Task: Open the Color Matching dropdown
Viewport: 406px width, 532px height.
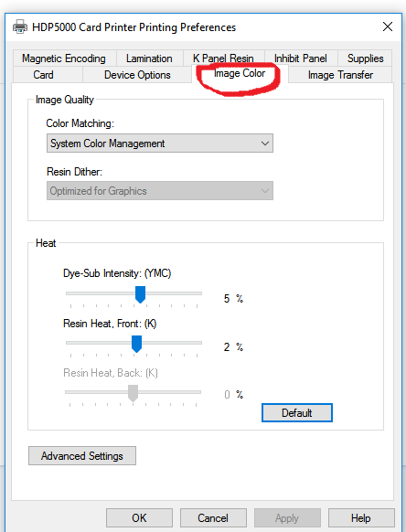Action: point(160,144)
